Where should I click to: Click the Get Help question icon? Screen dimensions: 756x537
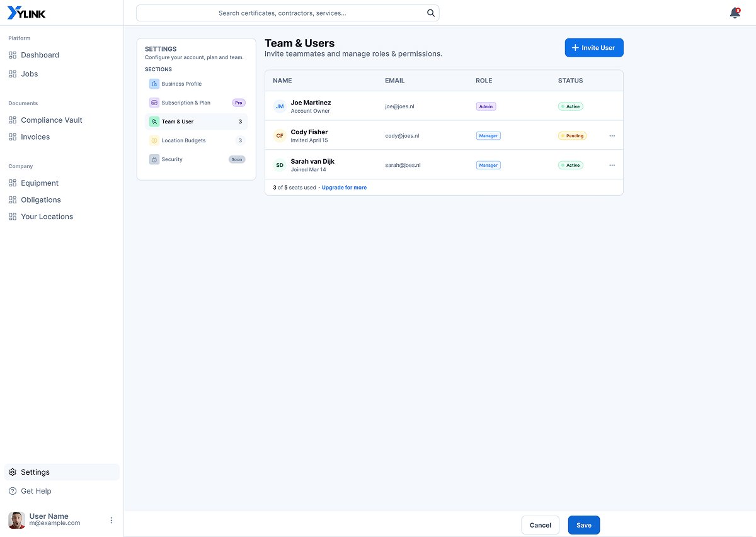[13, 491]
